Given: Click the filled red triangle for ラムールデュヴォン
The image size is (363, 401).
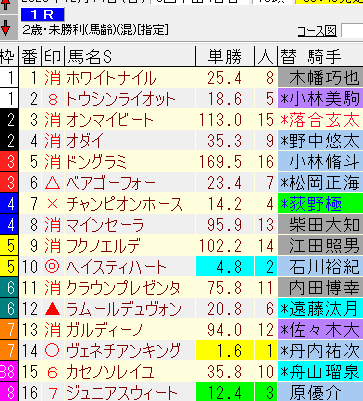Looking at the screenshot, I should pos(53,309).
